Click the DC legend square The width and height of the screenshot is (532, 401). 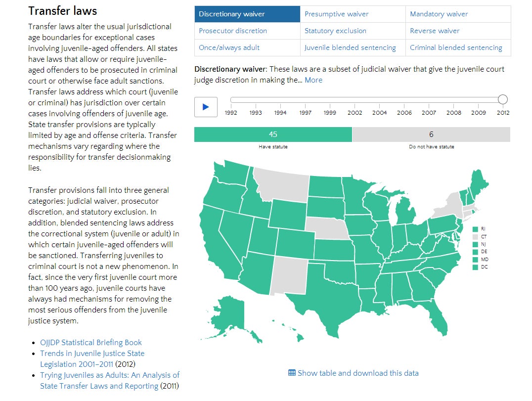pos(475,267)
